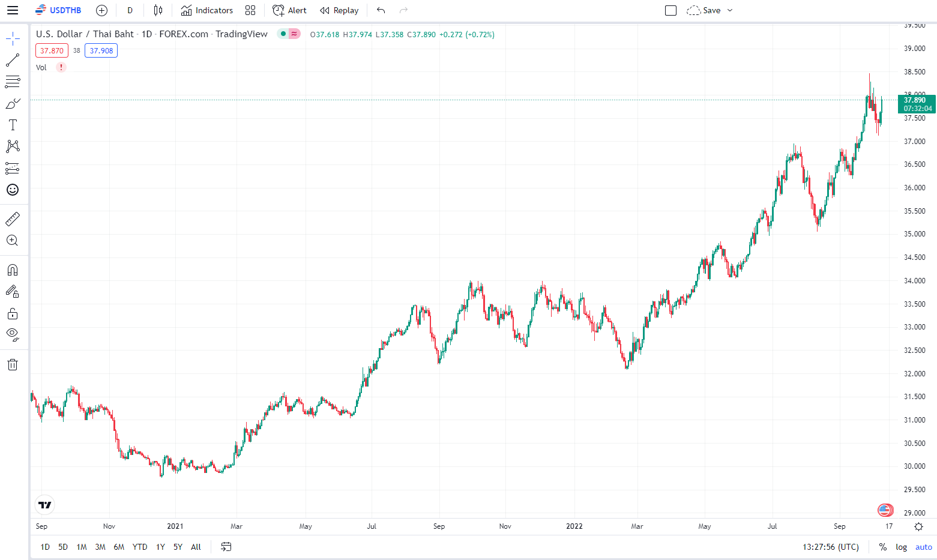Open the D timeframe interval dropdown
The height and width of the screenshot is (560, 937).
pyautogui.click(x=130, y=10)
